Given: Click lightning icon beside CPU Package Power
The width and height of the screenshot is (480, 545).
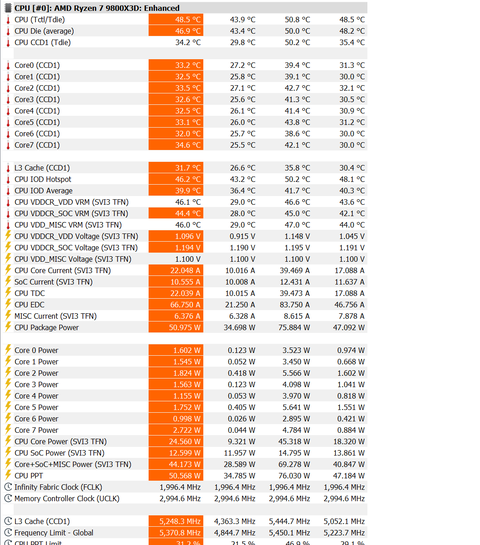Looking at the screenshot, I should click(8, 327).
